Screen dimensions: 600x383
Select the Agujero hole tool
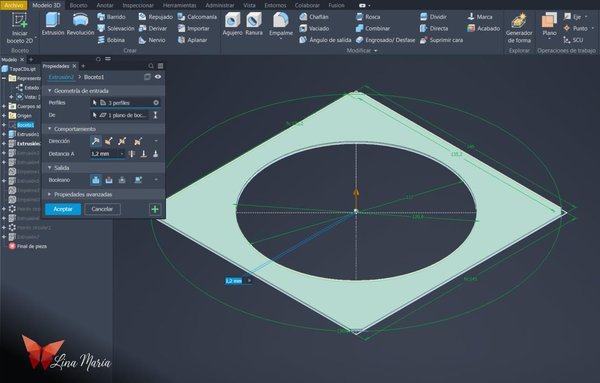tap(232, 24)
